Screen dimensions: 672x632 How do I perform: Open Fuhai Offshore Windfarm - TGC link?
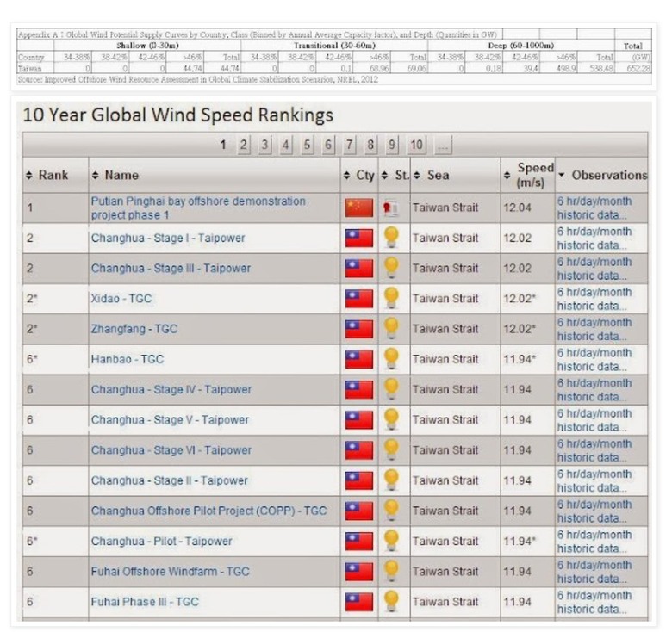pos(170,572)
